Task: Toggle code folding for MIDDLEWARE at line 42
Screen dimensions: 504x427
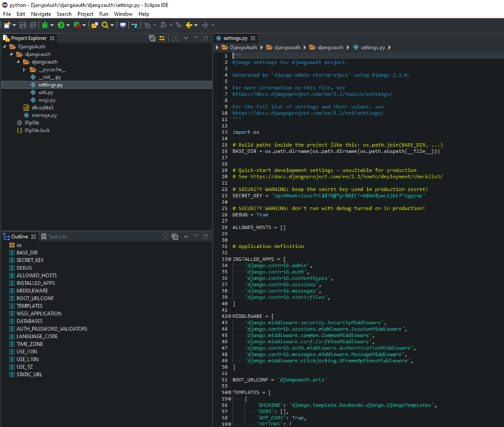Action: click(x=229, y=316)
